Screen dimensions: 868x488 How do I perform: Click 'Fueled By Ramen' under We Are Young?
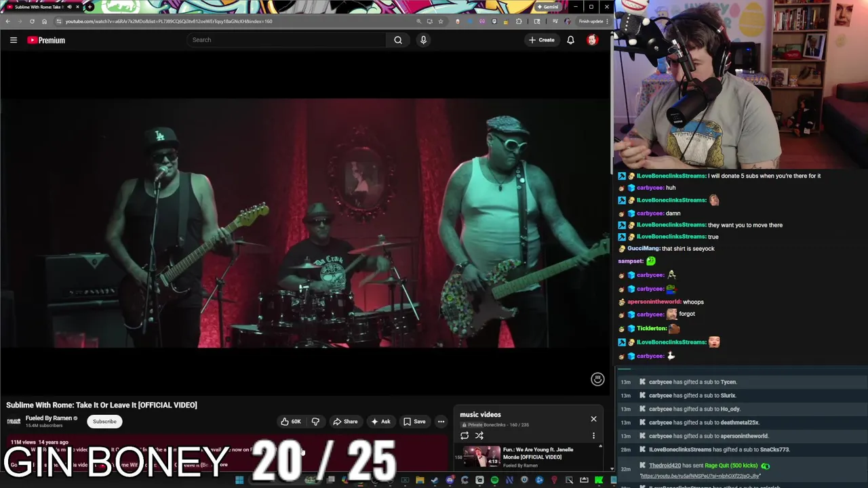(x=521, y=466)
